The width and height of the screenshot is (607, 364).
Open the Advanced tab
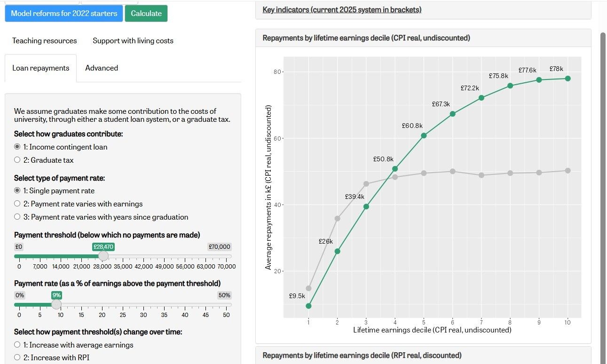(102, 68)
